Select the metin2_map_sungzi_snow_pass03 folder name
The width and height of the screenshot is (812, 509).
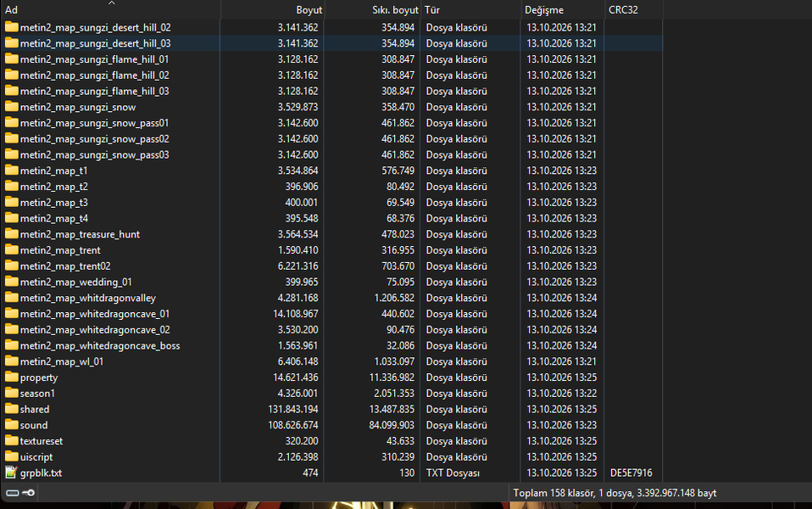(x=95, y=154)
